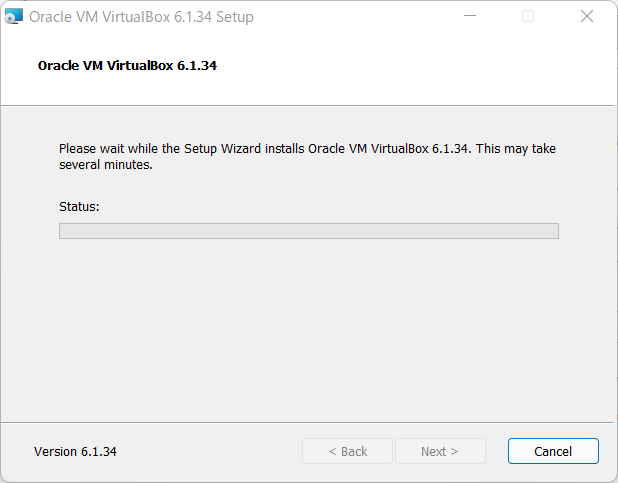Click the installation status progress bar

coord(309,231)
